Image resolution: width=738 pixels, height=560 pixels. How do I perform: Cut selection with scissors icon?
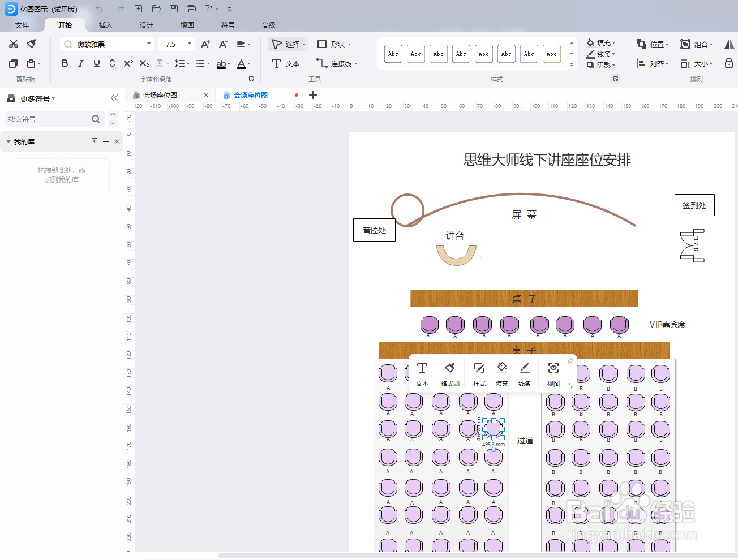click(14, 44)
